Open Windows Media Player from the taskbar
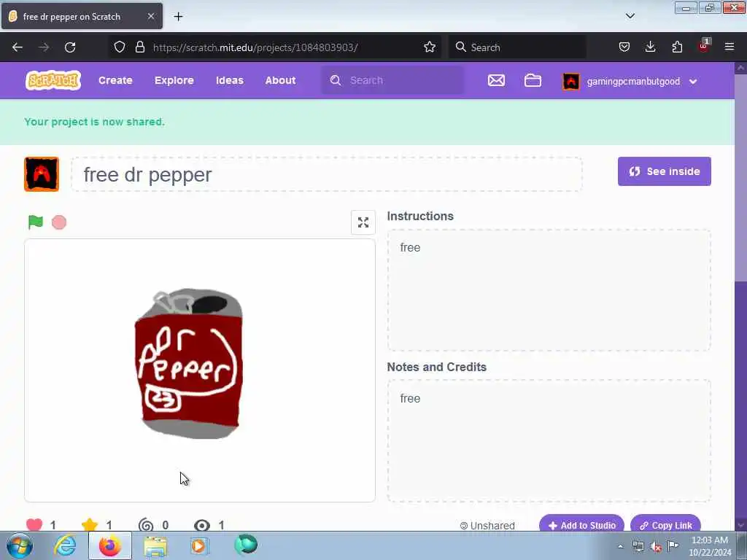This screenshot has height=560, width=747. point(198,545)
